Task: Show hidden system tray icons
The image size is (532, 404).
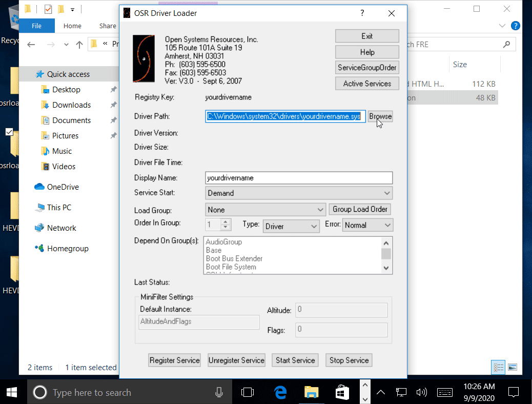Action: point(381,392)
